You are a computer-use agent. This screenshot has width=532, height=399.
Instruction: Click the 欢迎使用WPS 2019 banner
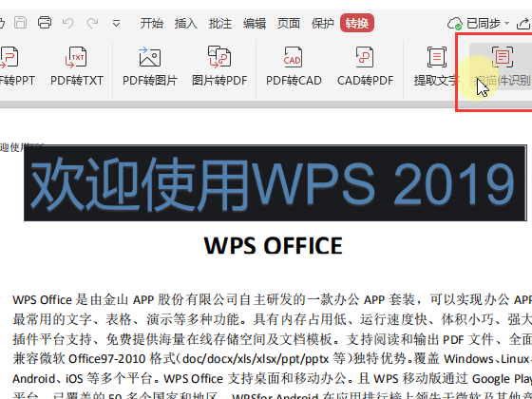[x=275, y=183]
